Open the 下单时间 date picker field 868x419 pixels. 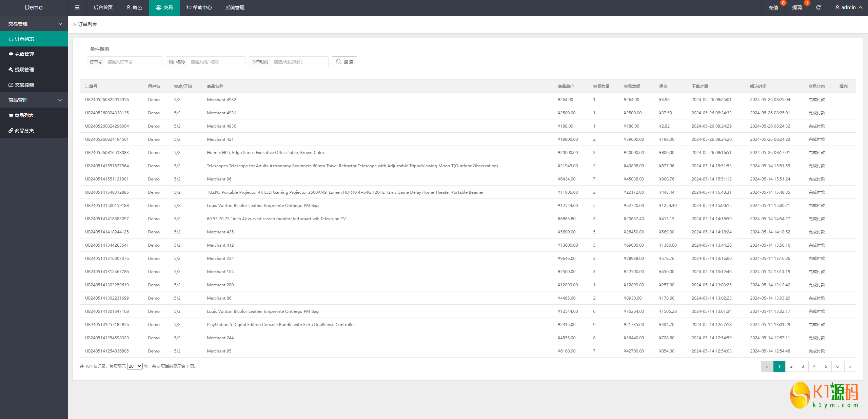coord(299,62)
